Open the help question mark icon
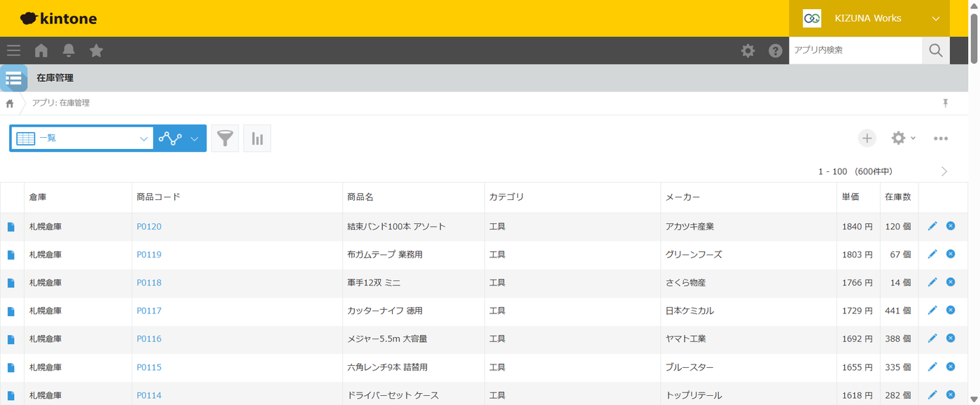The height and width of the screenshot is (405, 980). pos(776,50)
